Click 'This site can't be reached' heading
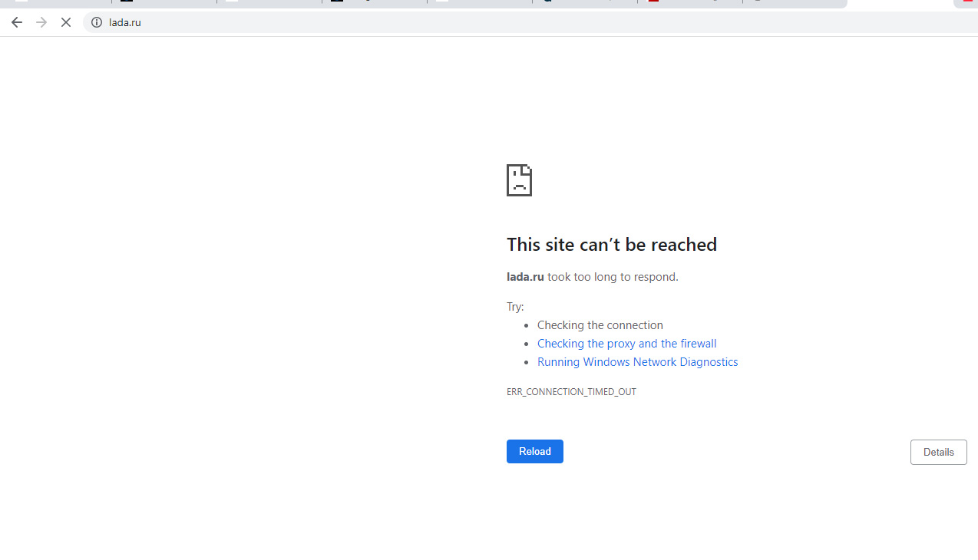Viewport: 978px width, 560px height. 611,245
